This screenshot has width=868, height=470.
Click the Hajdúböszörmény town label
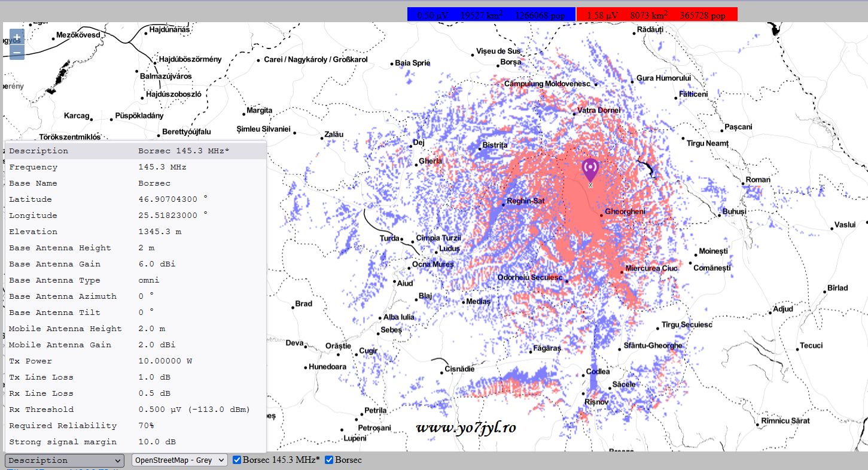190,59
